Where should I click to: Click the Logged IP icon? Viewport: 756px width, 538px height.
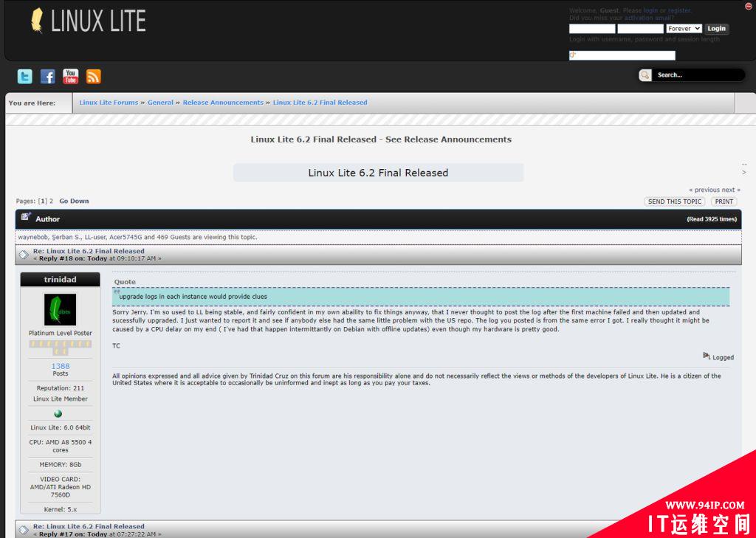(707, 356)
